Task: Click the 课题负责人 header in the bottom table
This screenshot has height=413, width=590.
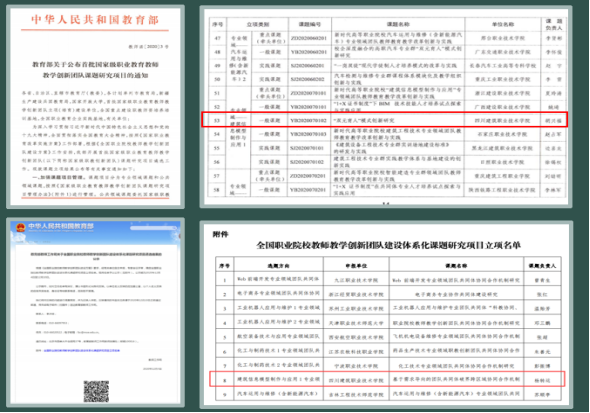Action: pyautogui.click(x=542, y=266)
